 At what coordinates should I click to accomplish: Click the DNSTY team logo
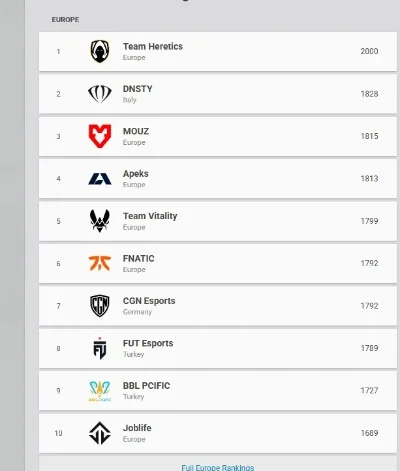pos(100,94)
